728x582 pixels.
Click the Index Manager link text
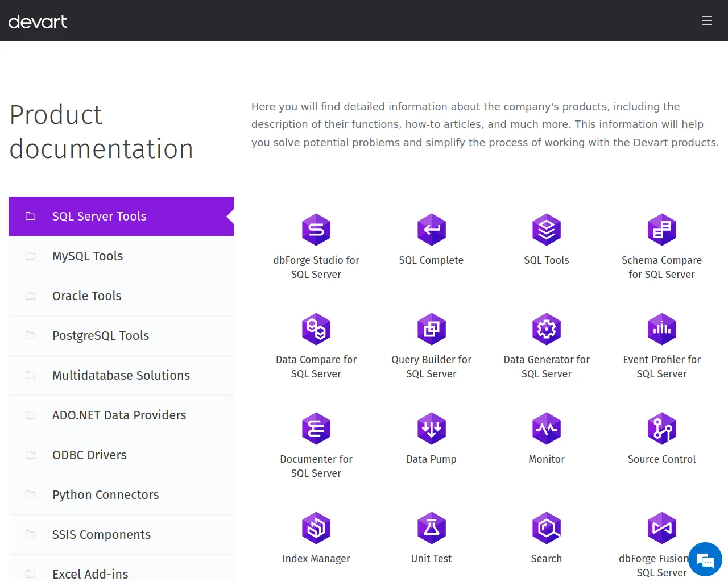(316, 559)
